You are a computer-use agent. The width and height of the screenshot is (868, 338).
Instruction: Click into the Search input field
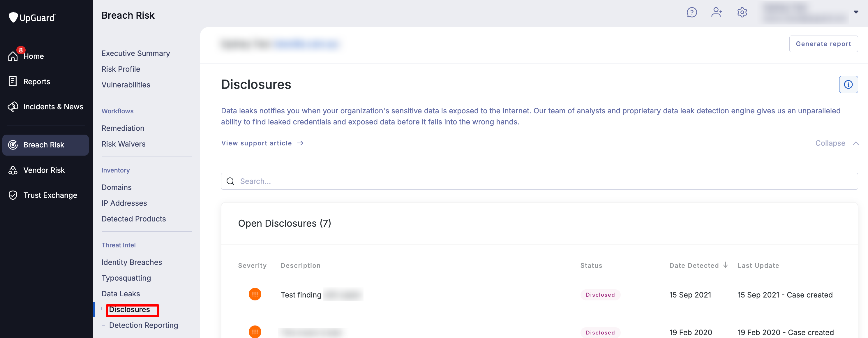point(539,181)
